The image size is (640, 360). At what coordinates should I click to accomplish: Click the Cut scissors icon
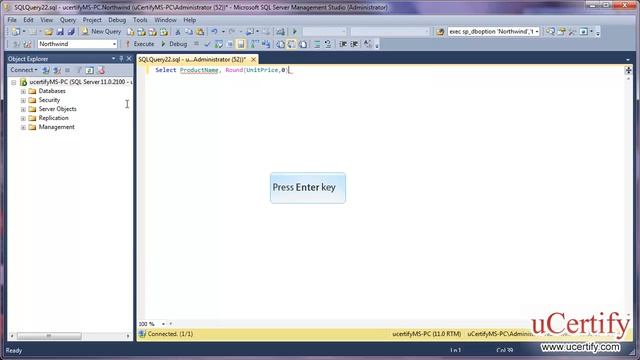[178, 31]
